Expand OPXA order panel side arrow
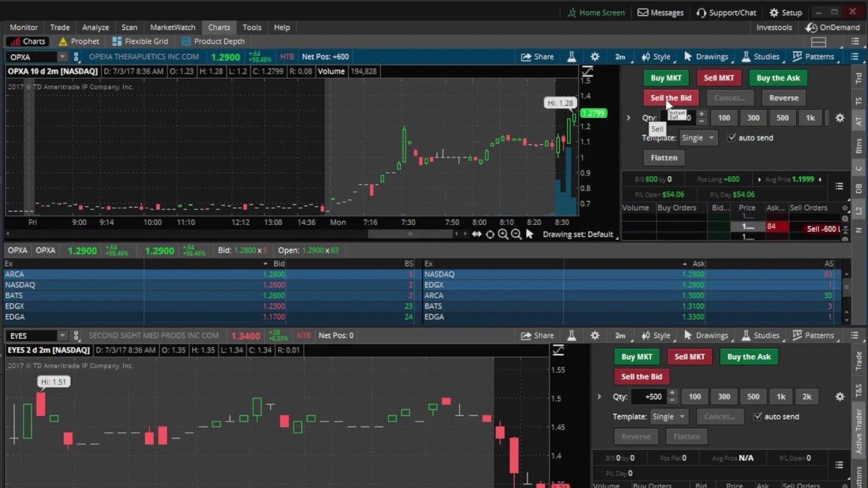The width and height of the screenshot is (868, 488). point(628,118)
